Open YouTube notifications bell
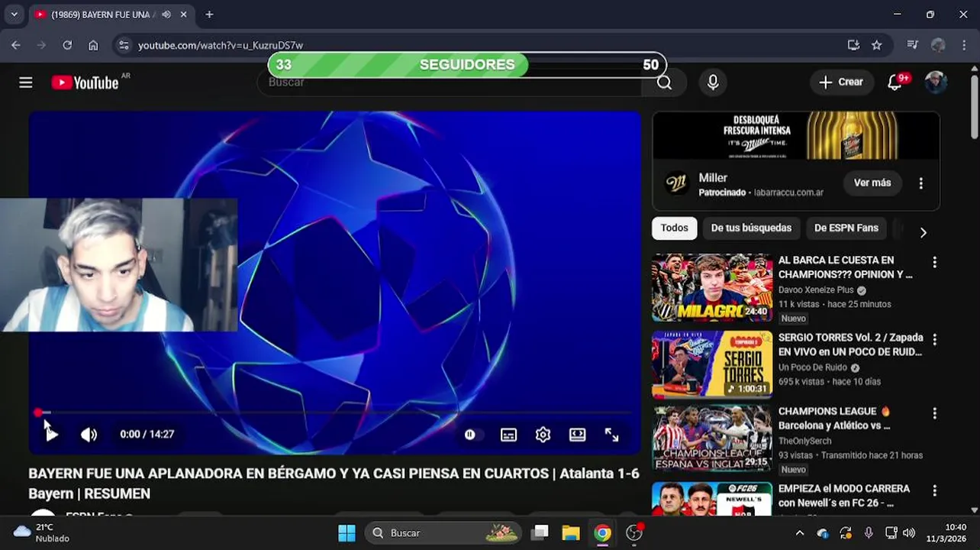The image size is (980, 550). [895, 82]
